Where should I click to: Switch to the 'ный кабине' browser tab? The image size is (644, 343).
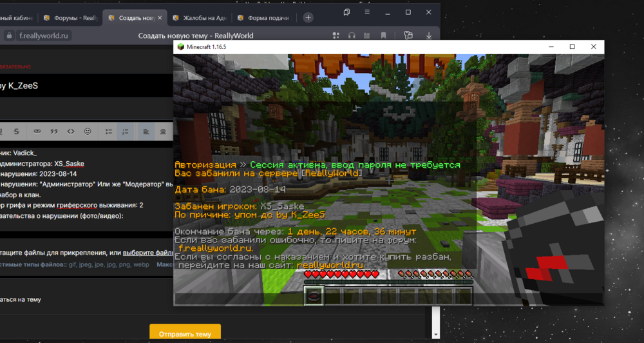click(x=17, y=17)
